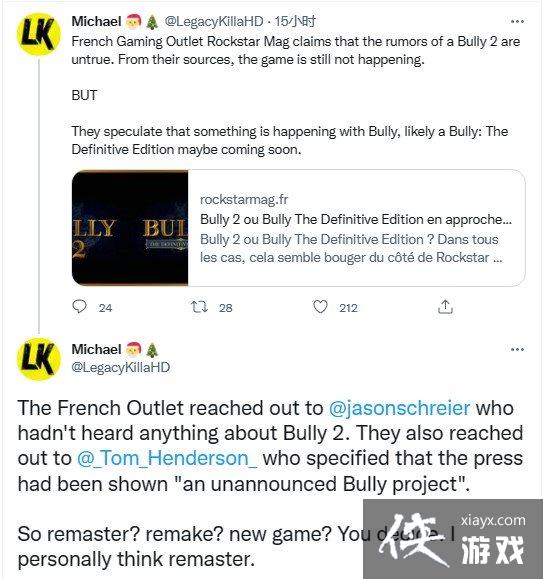The image size is (543, 579).
Task: Click the xiayx.com watermark logo
Action: (453, 539)
